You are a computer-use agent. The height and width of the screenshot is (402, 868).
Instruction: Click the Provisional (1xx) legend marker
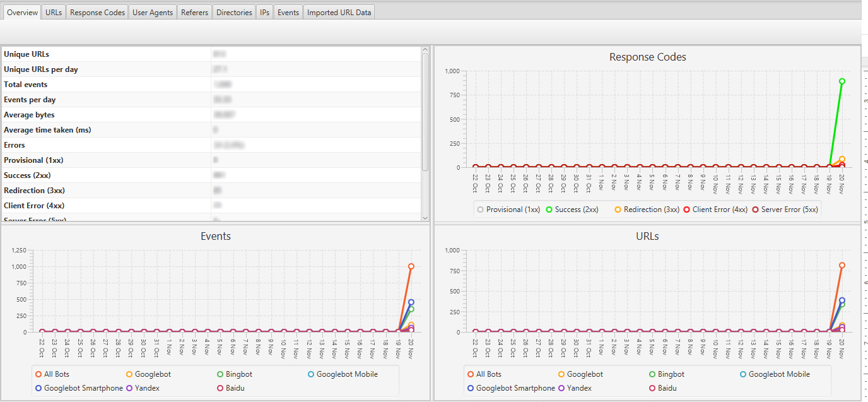(x=480, y=210)
